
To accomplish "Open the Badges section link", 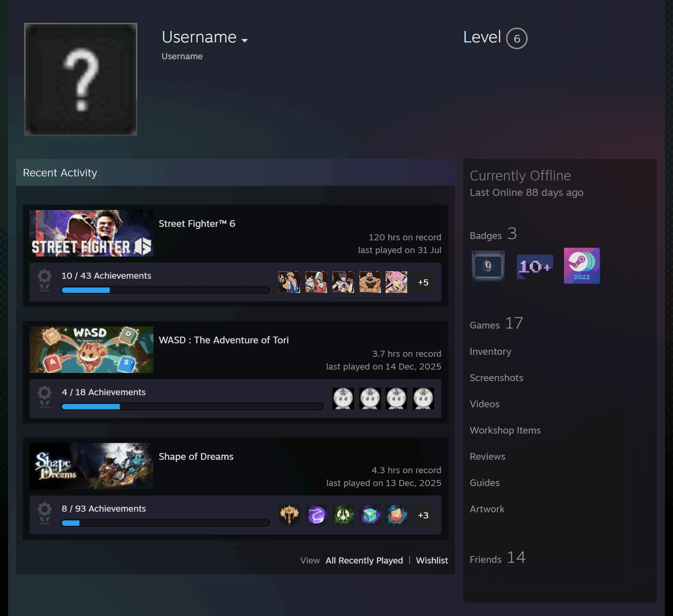I will tap(493, 234).
